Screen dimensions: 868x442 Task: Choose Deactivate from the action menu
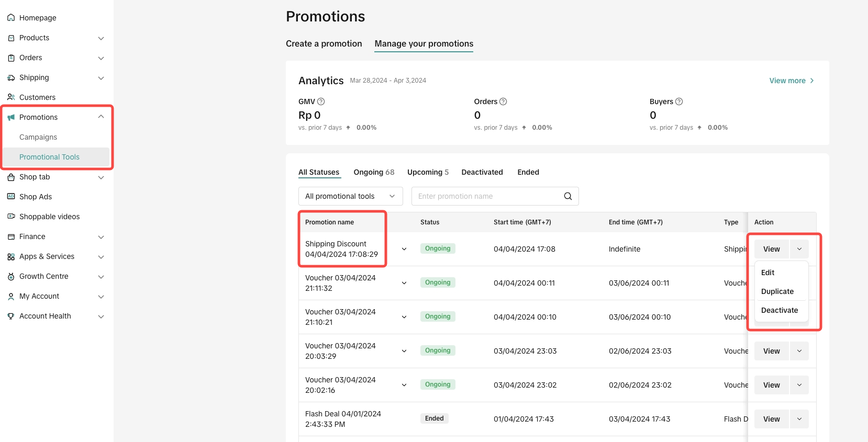[x=779, y=310]
